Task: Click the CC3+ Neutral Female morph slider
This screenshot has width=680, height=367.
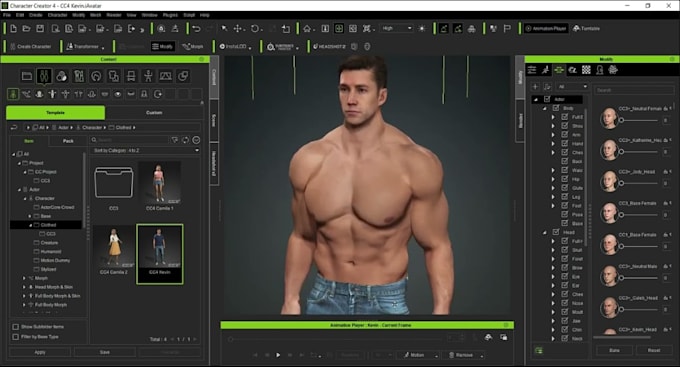Action: click(640, 120)
